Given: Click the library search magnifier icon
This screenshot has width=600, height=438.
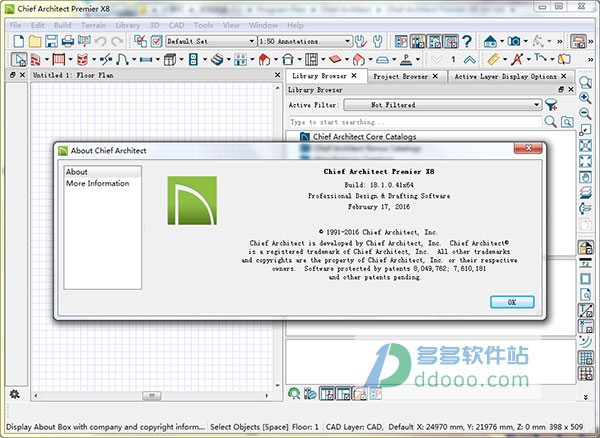Looking at the screenshot, I should [550, 122].
